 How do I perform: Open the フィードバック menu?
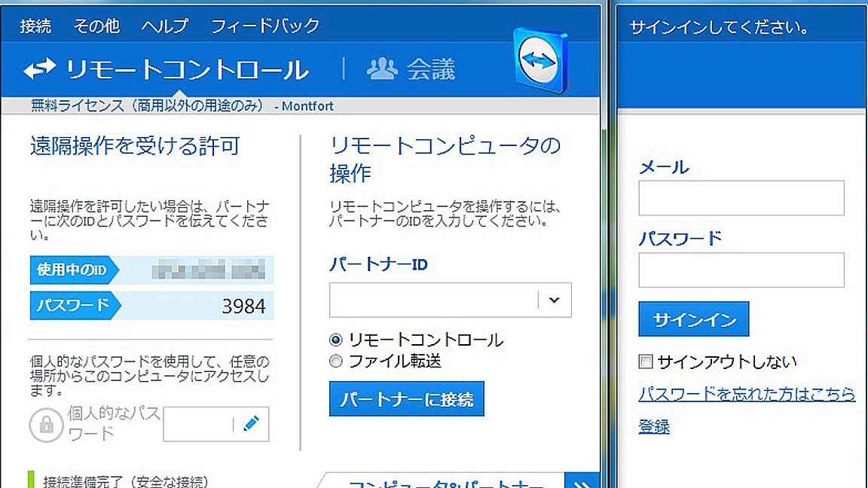tap(265, 26)
